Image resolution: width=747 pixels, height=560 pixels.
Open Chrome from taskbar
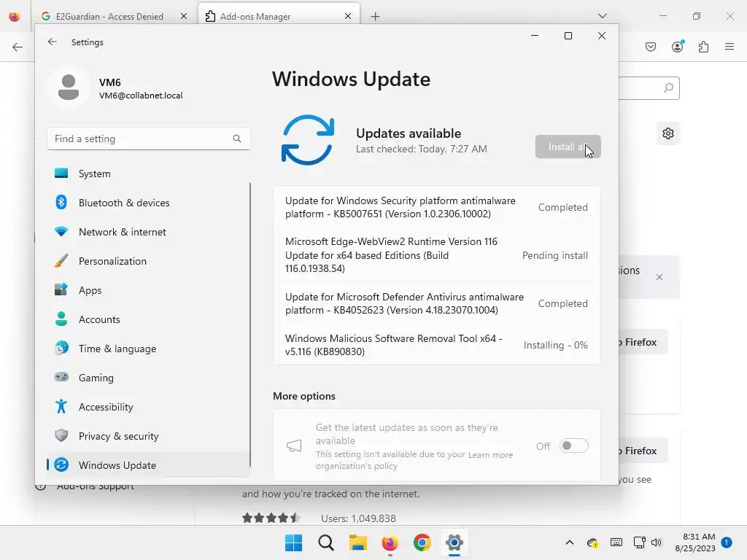(x=422, y=542)
